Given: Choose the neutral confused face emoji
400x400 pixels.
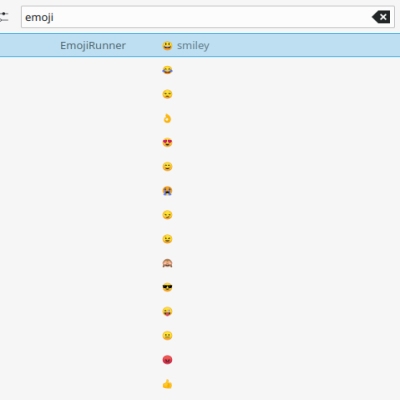Looking at the screenshot, I should [167, 336].
